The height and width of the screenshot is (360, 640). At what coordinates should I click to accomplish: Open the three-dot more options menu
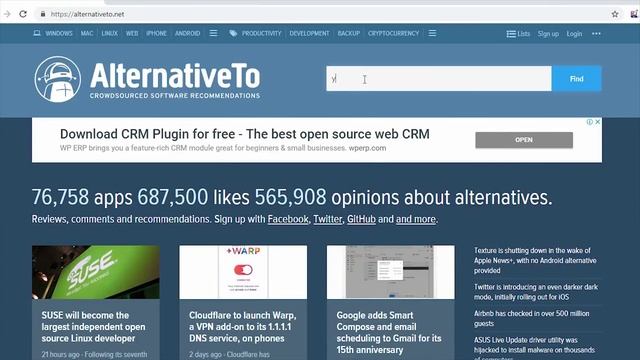[x=596, y=33]
